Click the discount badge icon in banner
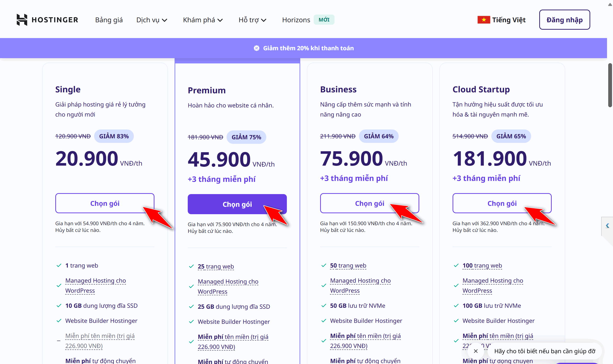 pyautogui.click(x=256, y=48)
